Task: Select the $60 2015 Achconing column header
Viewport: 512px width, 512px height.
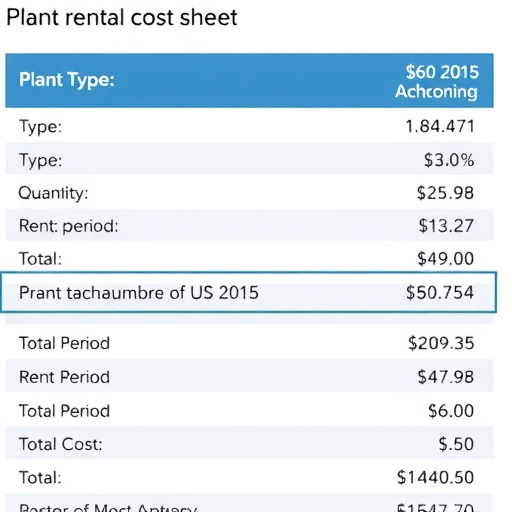Action: click(437, 82)
